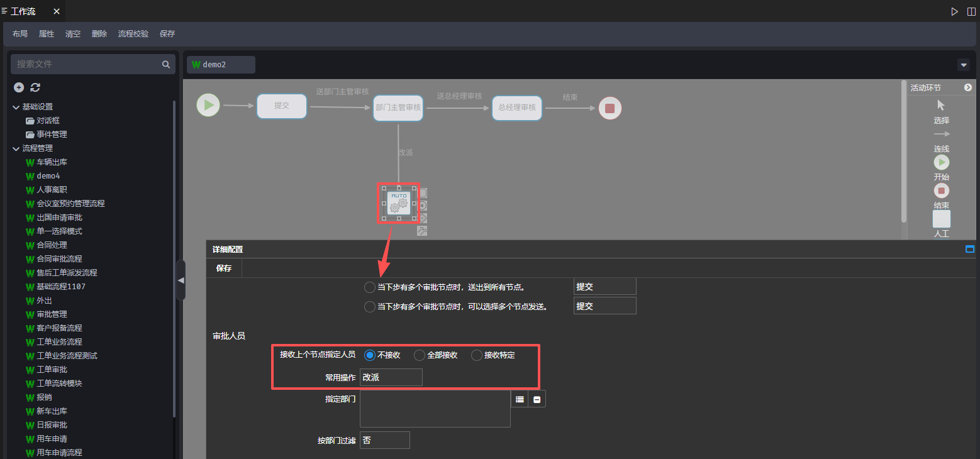Click 流程校验 in the top toolbar
Viewport: 980px width, 459px height.
point(133,34)
